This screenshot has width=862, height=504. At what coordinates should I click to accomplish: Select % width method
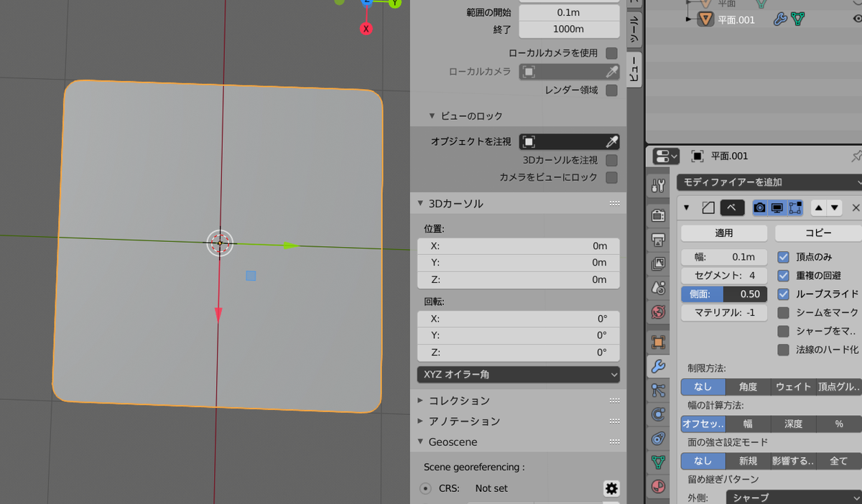click(838, 424)
